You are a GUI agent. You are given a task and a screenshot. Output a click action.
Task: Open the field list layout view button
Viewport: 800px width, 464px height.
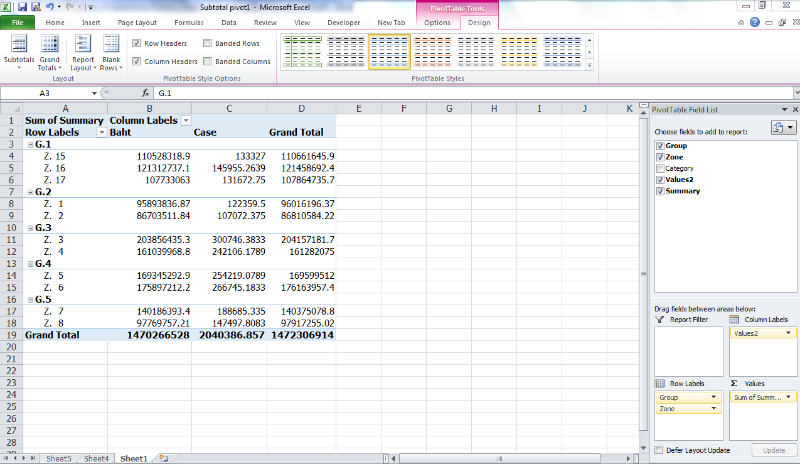click(783, 127)
